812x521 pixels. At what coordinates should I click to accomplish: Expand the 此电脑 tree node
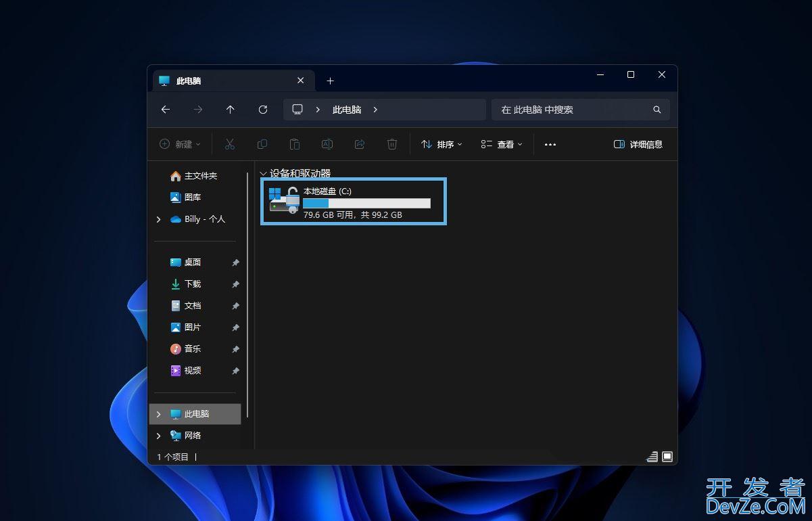[x=159, y=414]
